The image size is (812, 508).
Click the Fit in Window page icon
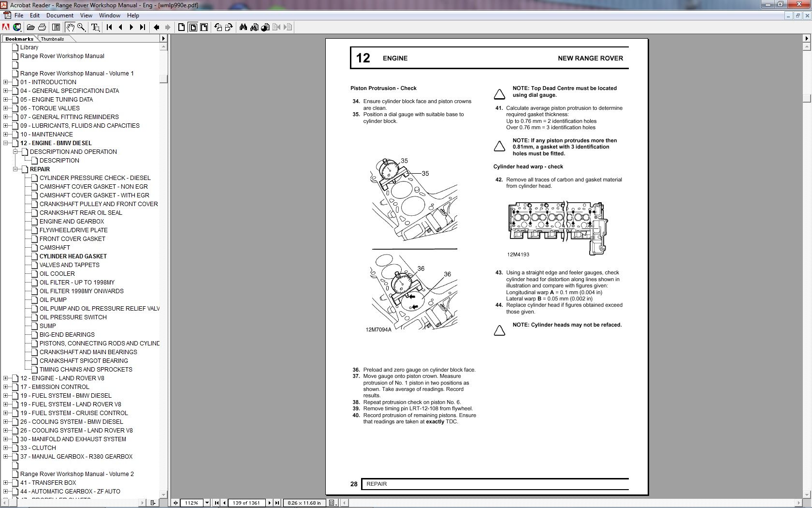(193, 27)
